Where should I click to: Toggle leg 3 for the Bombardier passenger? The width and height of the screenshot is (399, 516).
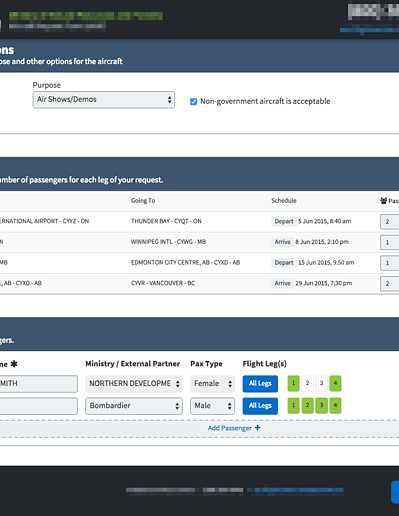tap(321, 405)
